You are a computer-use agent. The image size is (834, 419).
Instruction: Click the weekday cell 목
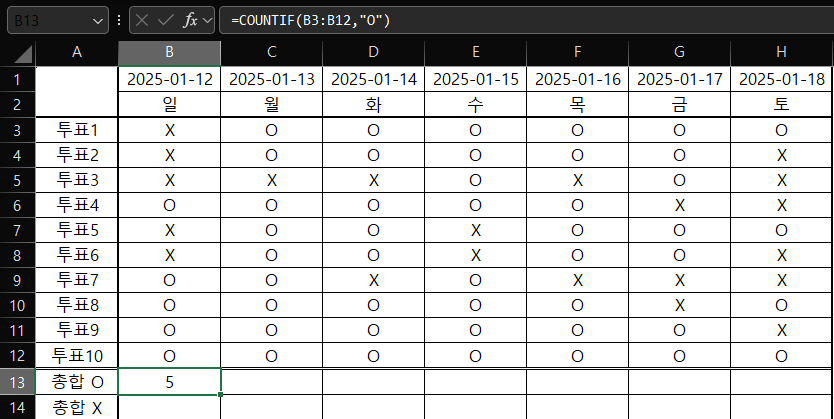(x=578, y=105)
